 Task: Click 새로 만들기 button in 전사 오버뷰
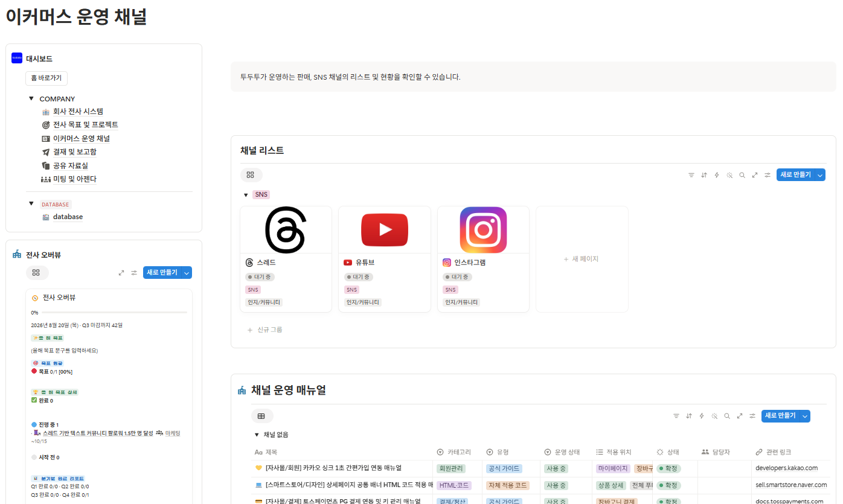pos(162,273)
